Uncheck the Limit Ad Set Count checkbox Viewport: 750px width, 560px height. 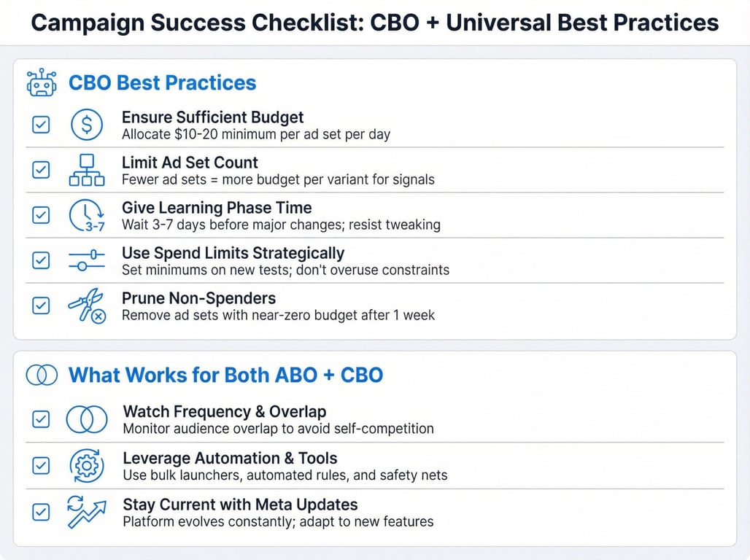(x=41, y=170)
